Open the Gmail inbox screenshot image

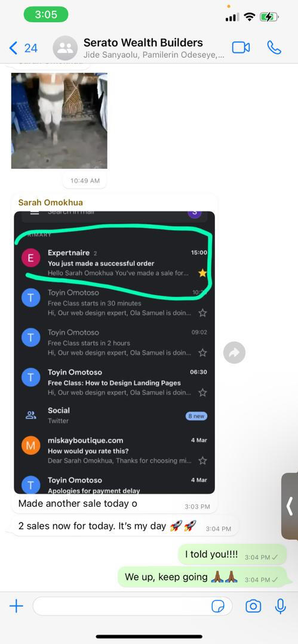point(115,352)
